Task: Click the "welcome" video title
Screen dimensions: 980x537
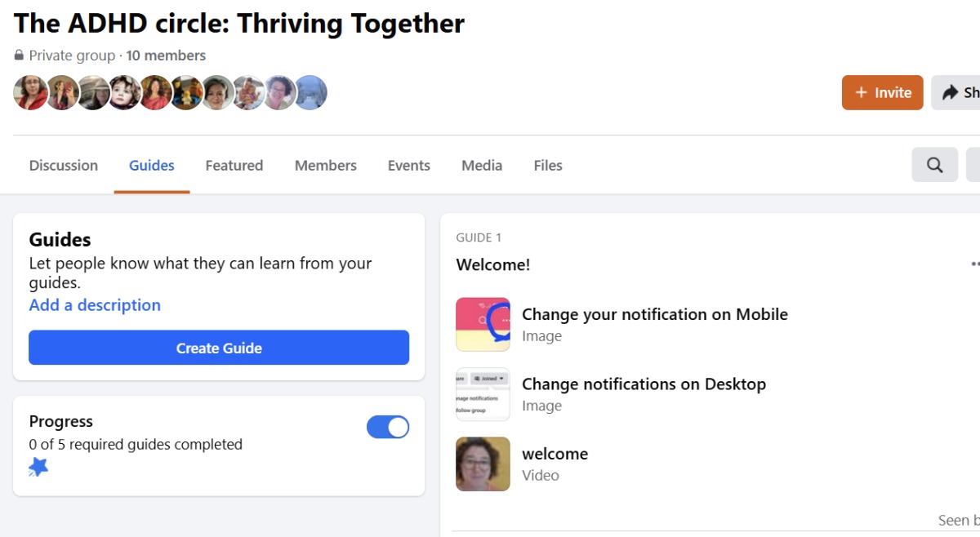Action: [x=555, y=454]
